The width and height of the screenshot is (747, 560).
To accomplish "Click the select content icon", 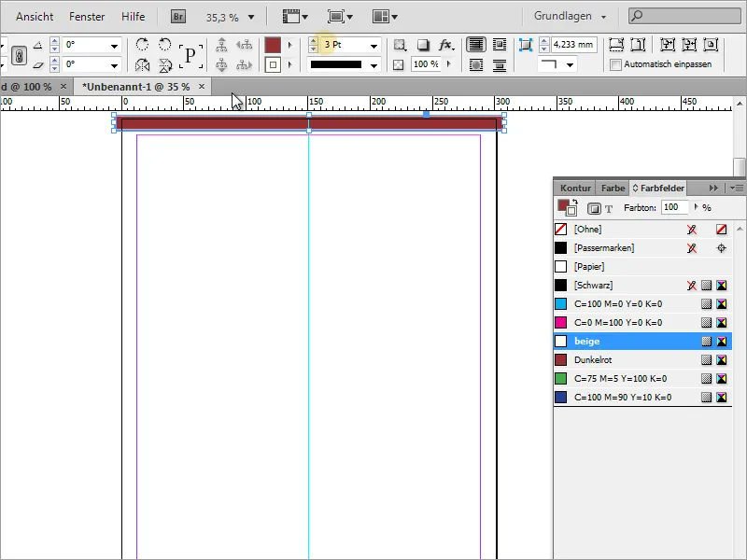I will (x=221, y=64).
